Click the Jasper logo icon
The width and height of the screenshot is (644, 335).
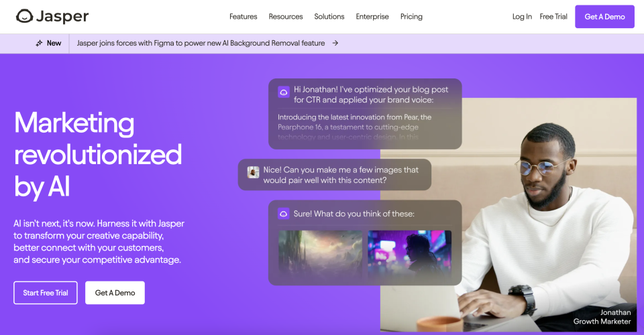pyautogui.click(x=24, y=17)
